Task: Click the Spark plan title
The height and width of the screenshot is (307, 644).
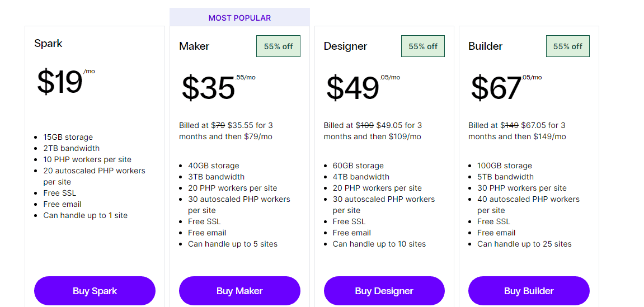Action: click(49, 44)
